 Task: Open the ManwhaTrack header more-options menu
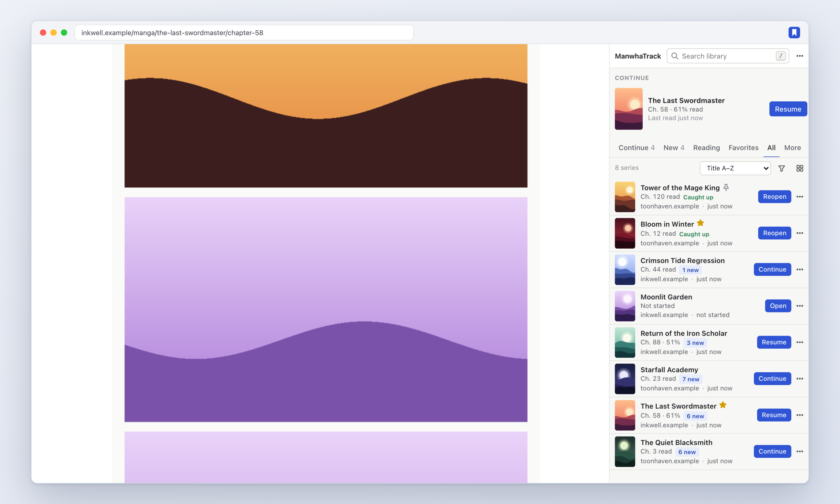tap(800, 56)
